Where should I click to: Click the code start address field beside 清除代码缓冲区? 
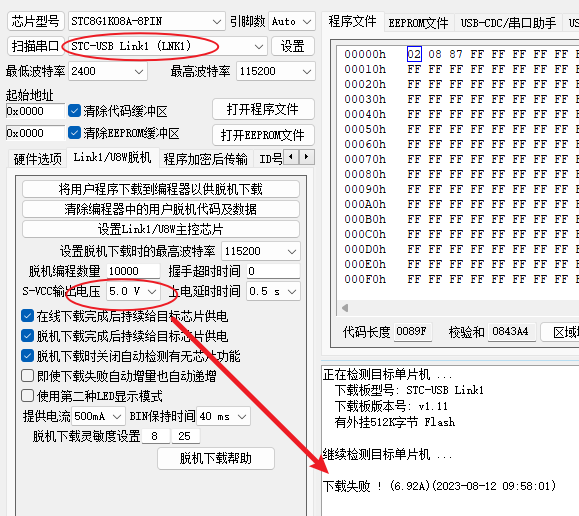tap(35, 111)
